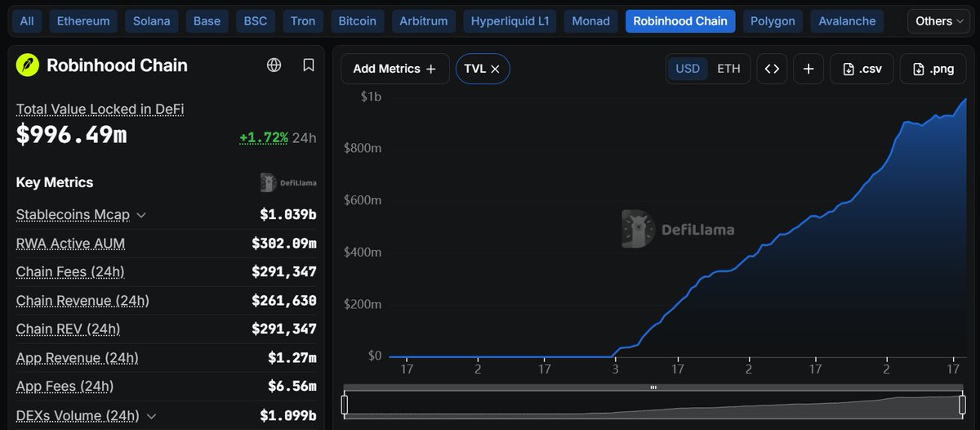Viewport: 980px width, 430px height.
Task: Select the Solana chain tab
Action: pyautogui.click(x=152, y=21)
